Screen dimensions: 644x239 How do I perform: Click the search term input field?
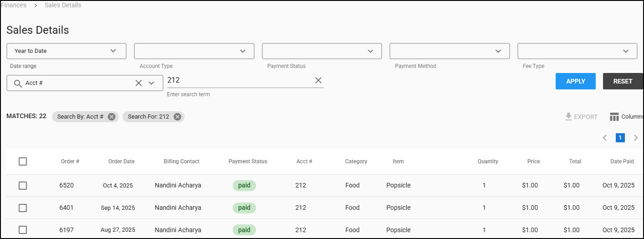click(239, 80)
